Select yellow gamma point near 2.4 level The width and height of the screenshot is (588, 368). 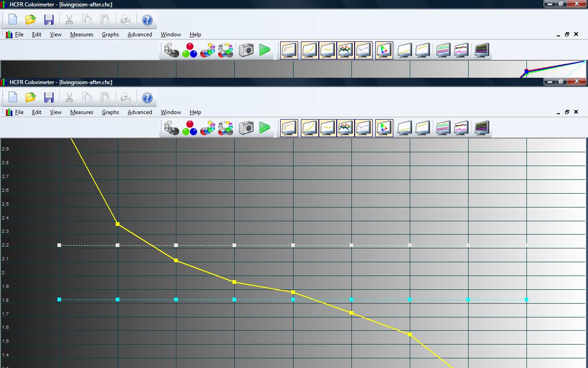click(118, 224)
